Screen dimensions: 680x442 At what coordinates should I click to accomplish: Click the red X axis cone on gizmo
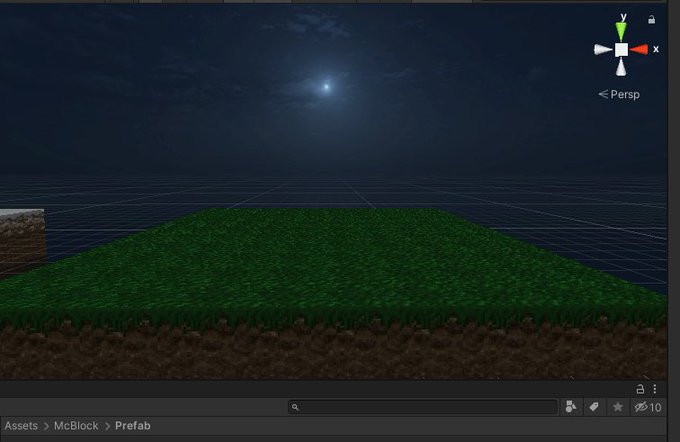point(639,50)
